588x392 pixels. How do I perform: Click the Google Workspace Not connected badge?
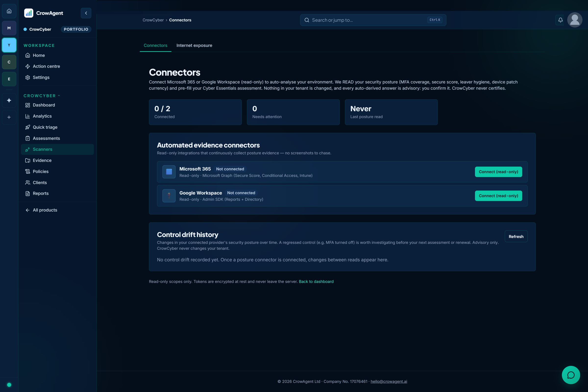point(241,193)
